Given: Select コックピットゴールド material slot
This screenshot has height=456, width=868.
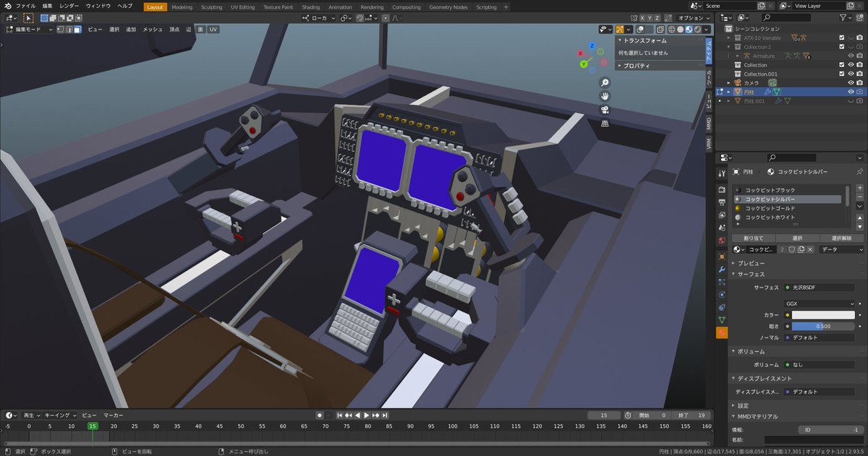Looking at the screenshot, I should coord(787,208).
